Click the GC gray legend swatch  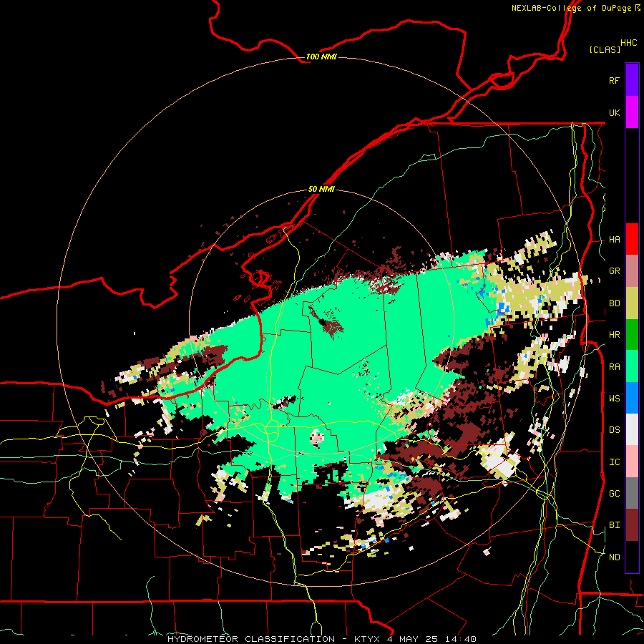pyautogui.click(x=632, y=493)
